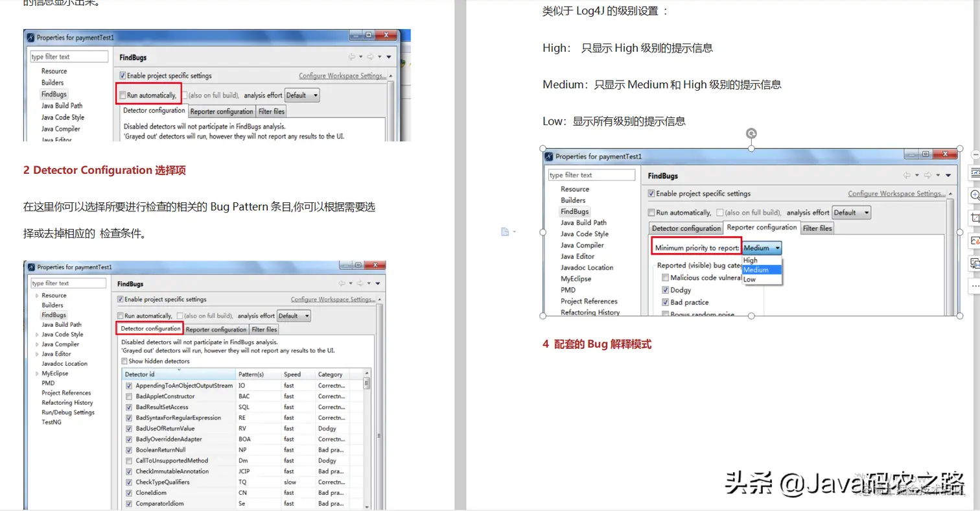Open the screenshot crop tool in right sidebar
This screenshot has width=980, height=511.
975,218
